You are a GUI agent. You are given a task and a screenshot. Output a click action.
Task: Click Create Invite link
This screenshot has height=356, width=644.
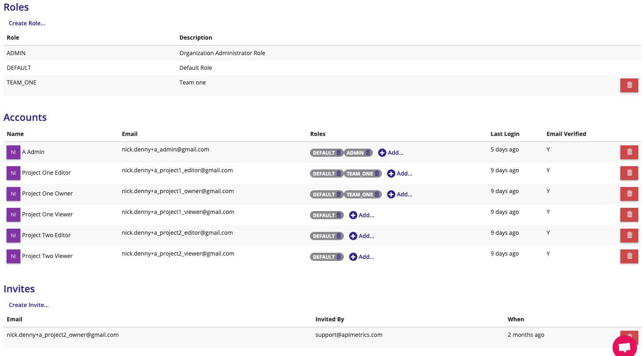click(x=29, y=305)
